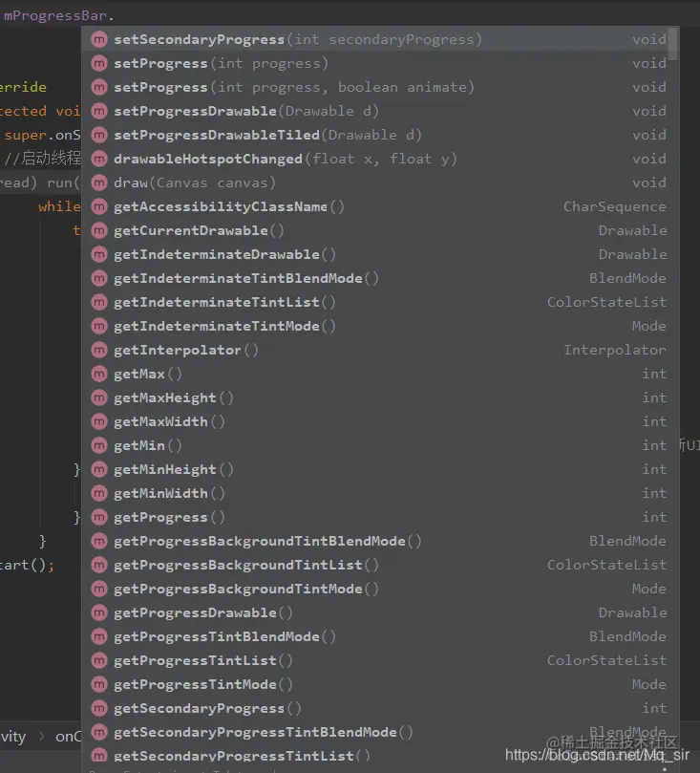This screenshot has width=700, height=773.
Task: Select getMin() suggestion
Action: 378,445
